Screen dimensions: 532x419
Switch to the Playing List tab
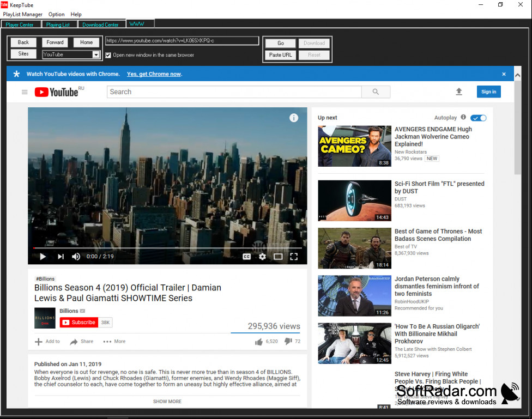point(58,25)
